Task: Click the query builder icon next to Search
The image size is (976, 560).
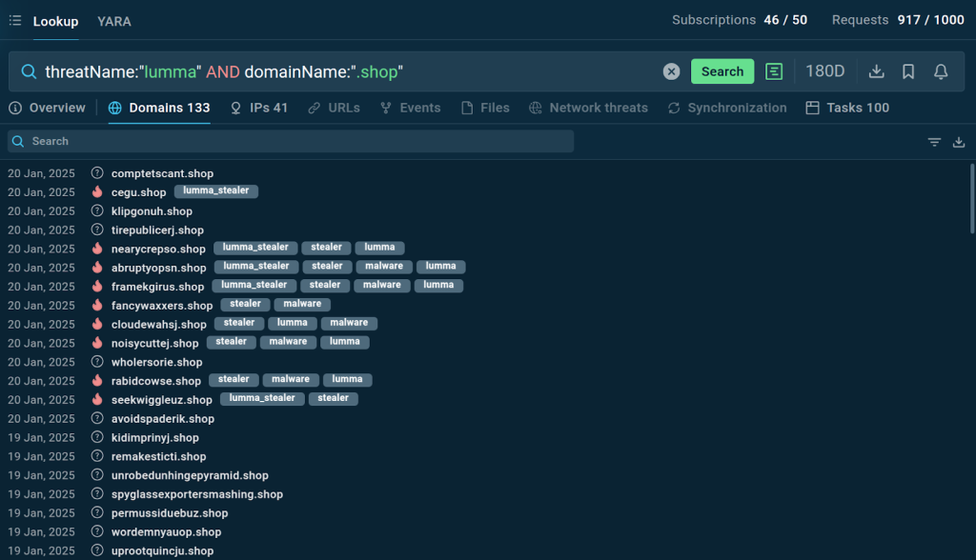Action: coord(774,71)
